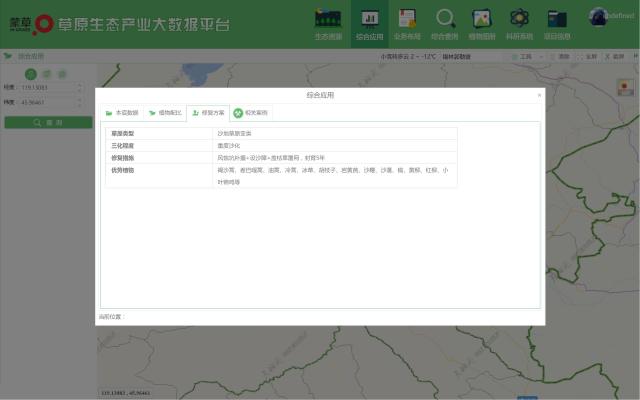Viewport: 640px width, 400px height.
Task: Expand the 工具 dropdown on map toolbar
Action: pyautogui.click(x=524, y=57)
